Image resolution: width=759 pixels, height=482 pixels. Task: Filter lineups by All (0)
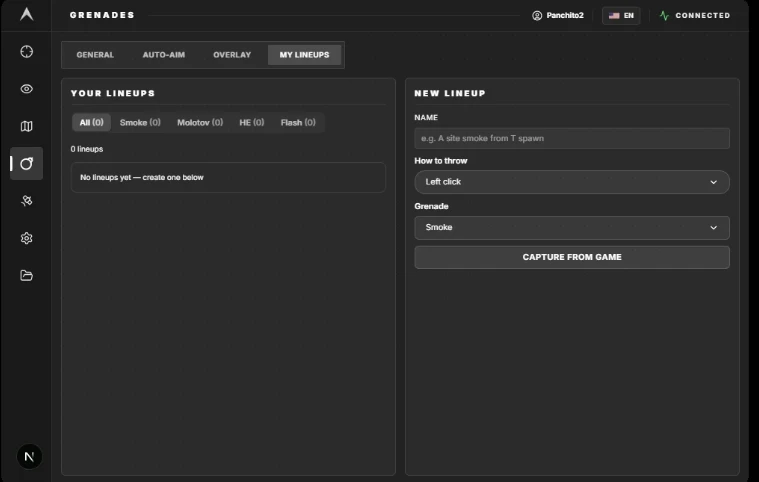pos(91,122)
